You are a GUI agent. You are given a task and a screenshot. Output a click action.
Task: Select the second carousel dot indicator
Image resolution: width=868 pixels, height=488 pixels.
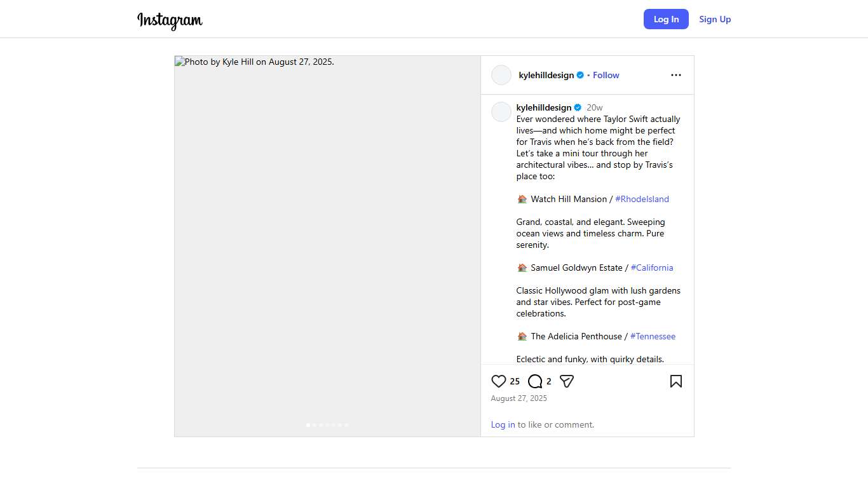[315, 425]
